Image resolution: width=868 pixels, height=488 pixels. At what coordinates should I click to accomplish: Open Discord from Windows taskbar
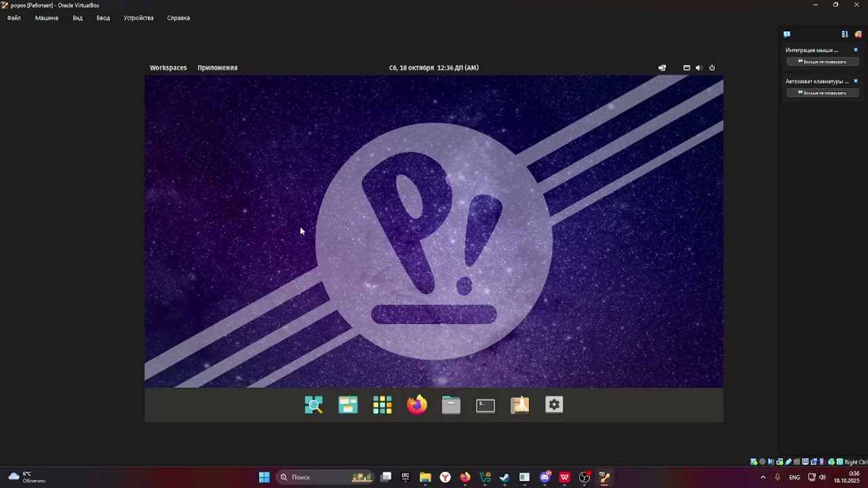point(545,477)
